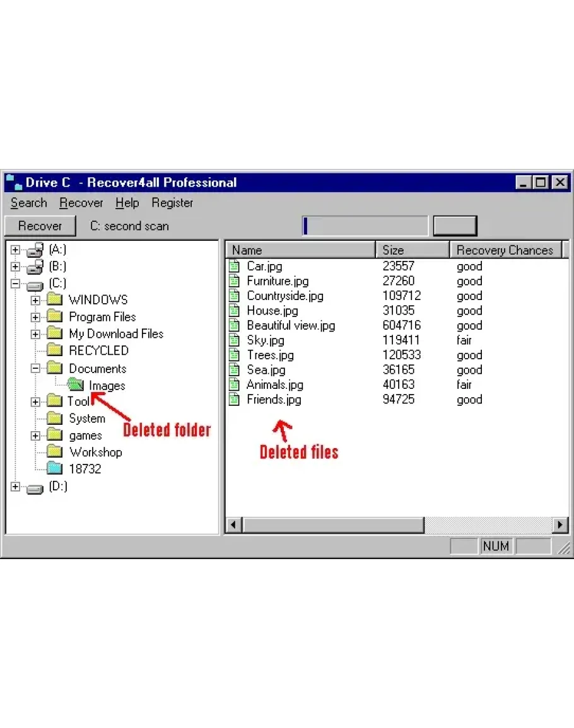Click the floppy drive A: icon

point(35,250)
